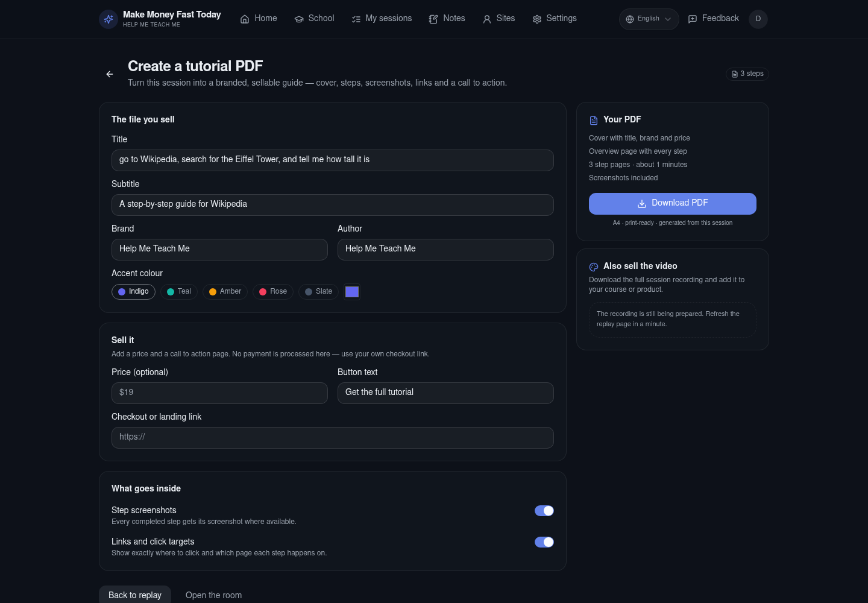Open the School menu item
Image resolution: width=868 pixels, height=603 pixels.
(x=314, y=19)
